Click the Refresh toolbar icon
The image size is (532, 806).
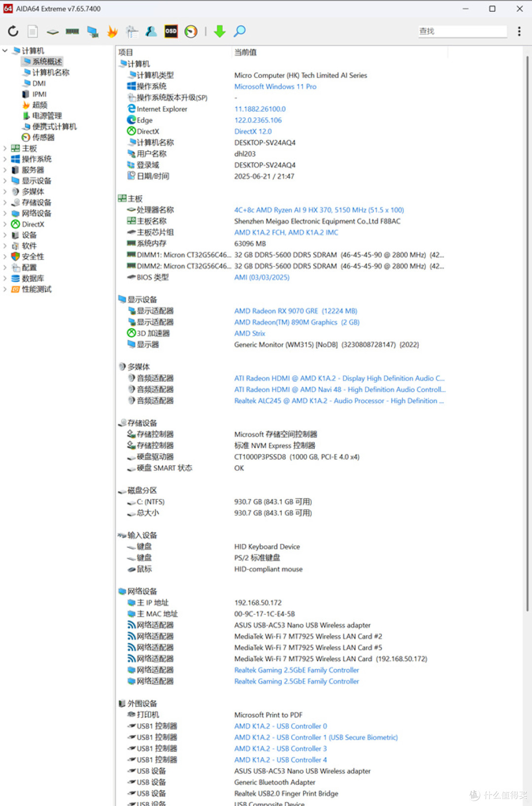tap(13, 32)
